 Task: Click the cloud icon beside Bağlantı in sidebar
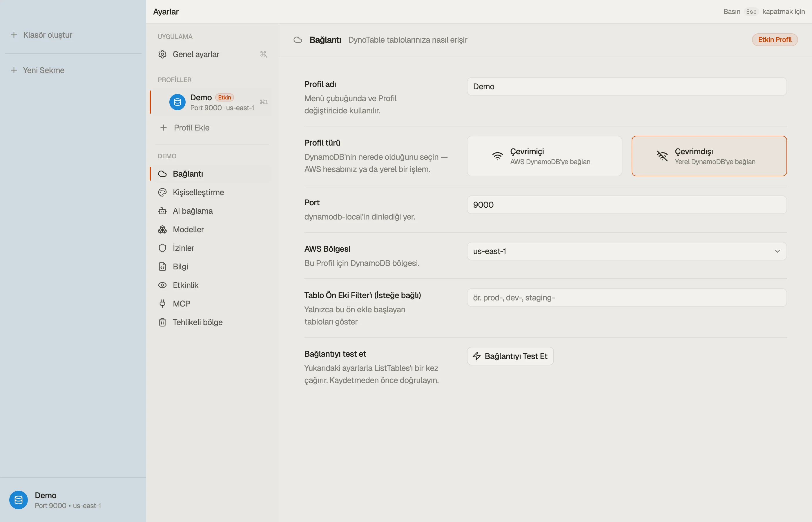[162, 174]
